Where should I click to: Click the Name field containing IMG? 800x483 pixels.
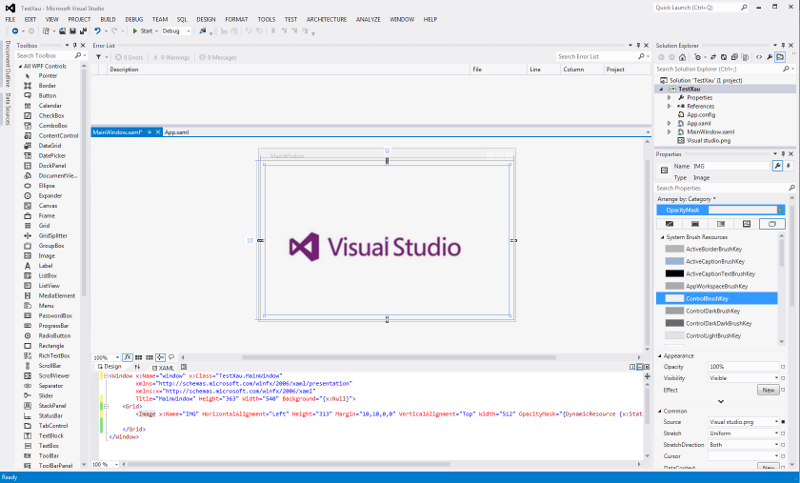(x=730, y=166)
